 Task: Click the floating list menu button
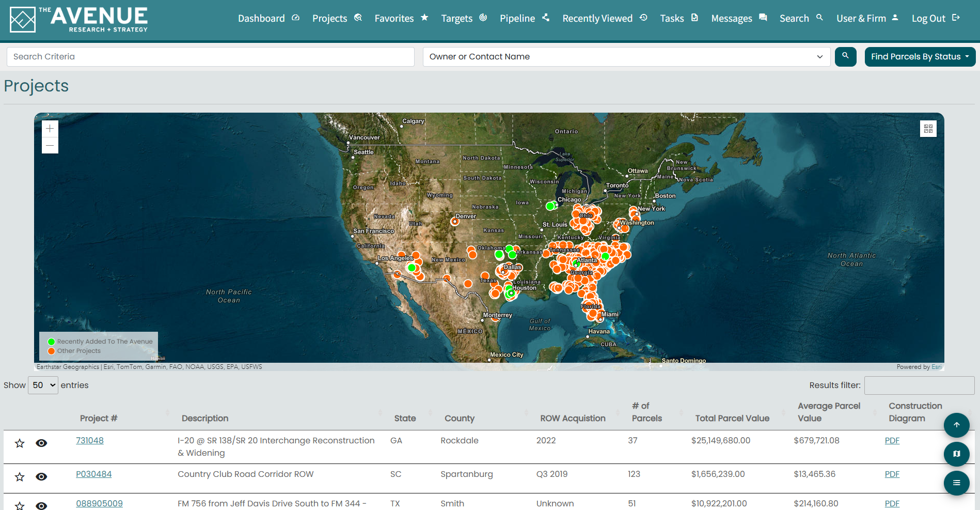[957, 483]
